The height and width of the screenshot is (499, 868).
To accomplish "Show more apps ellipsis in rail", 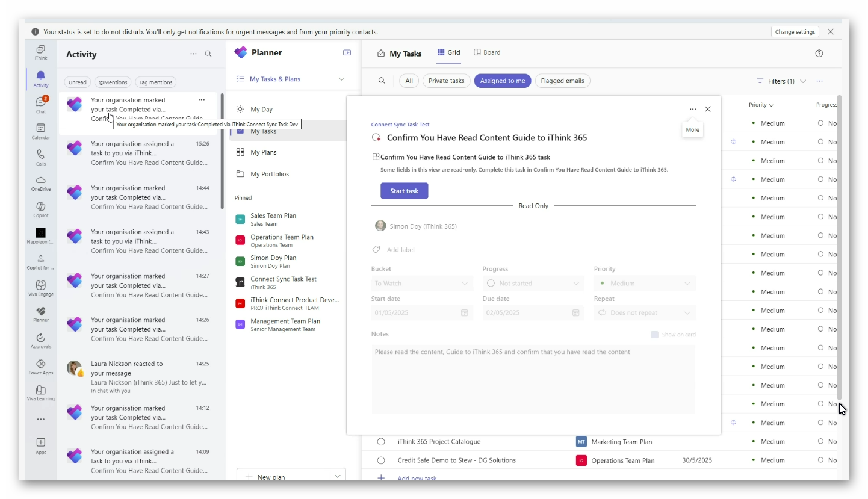I will 41,420.
